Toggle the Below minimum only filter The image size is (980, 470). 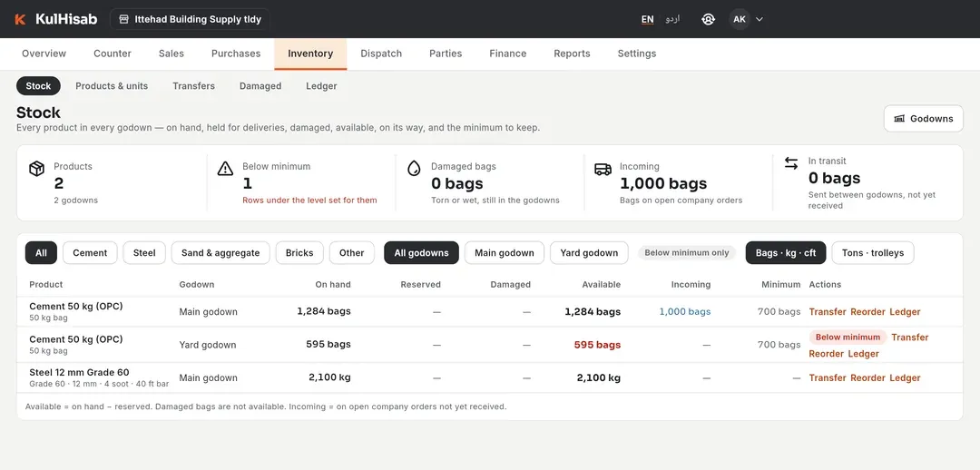click(687, 252)
